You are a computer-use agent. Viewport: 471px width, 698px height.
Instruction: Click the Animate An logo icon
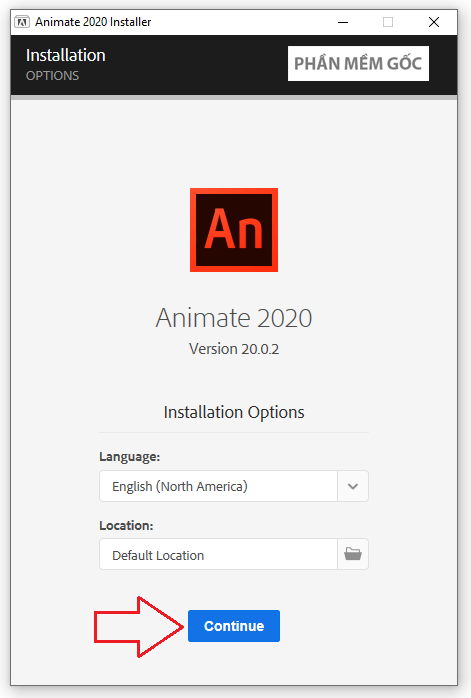tap(234, 230)
